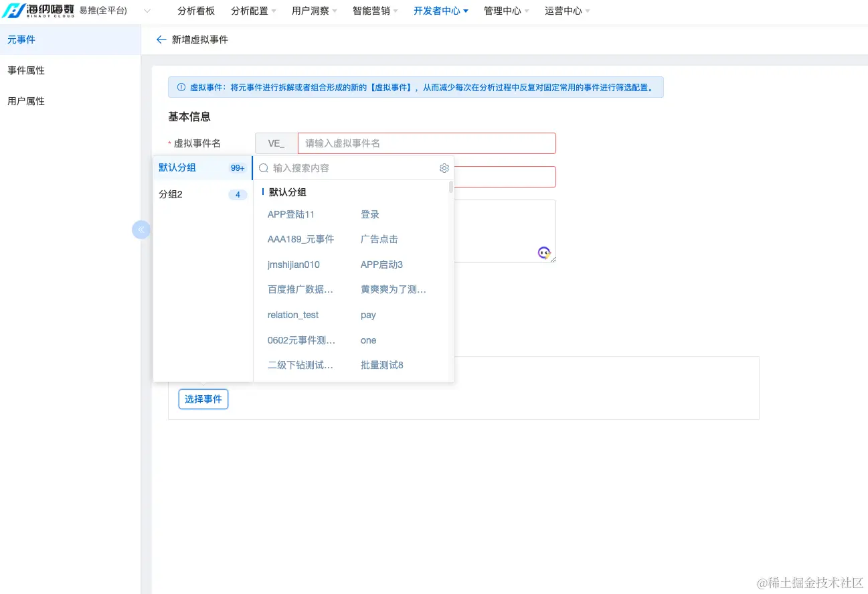The height and width of the screenshot is (594, 868).
Task: Collapse the left sidebar with the double-chevron button
Action: (141, 230)
